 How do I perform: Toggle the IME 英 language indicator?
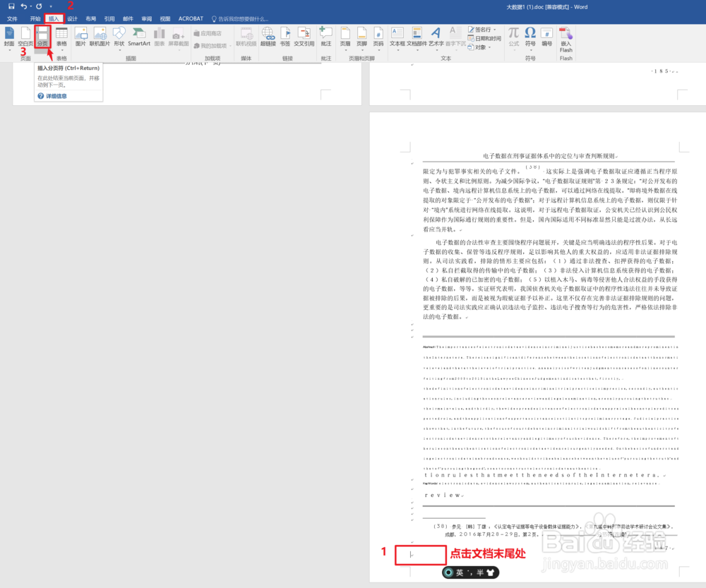(460, 572)
